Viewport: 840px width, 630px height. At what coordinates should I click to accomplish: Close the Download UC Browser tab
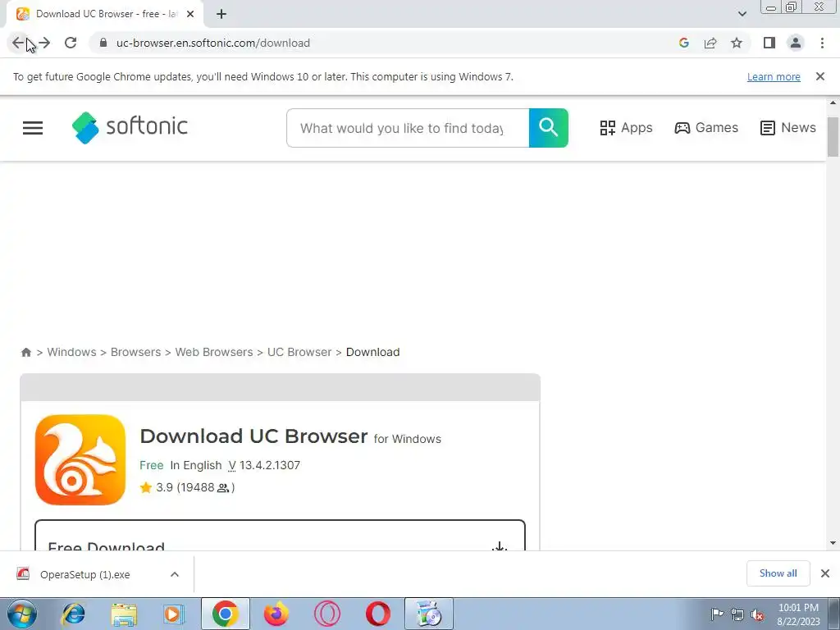(x=190, y=14)
